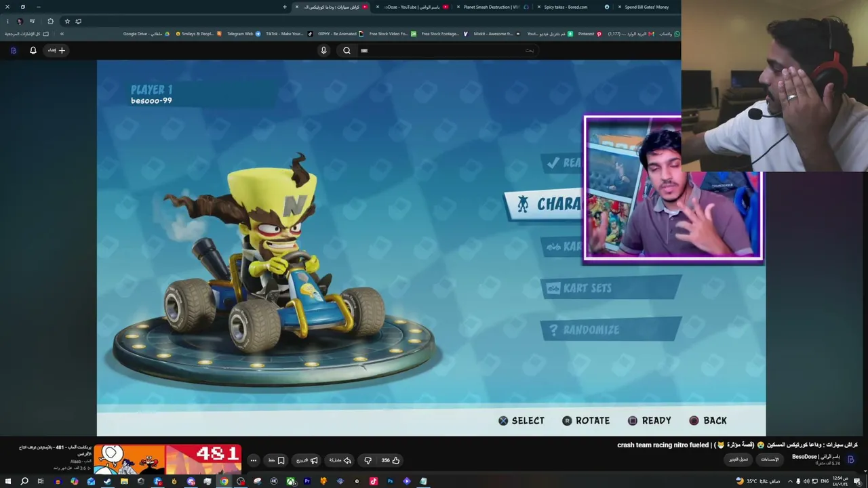Open the Windows Start menu
Viewport: 868px width, 488px height.
tap(7, 481)
